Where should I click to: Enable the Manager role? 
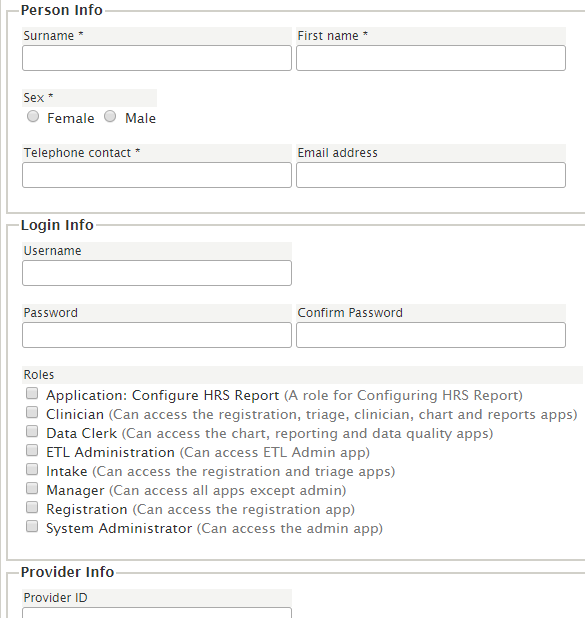(x=32, y=488)
